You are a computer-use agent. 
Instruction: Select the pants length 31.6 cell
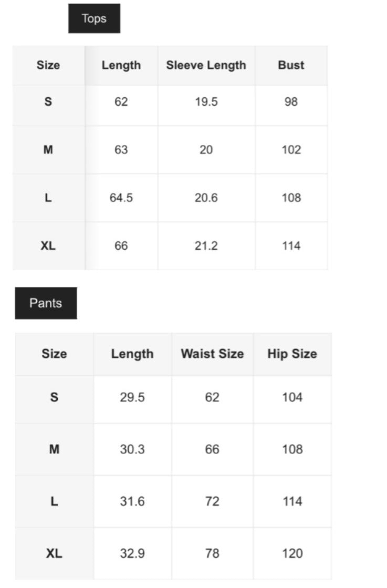click(x=132, y=501)
